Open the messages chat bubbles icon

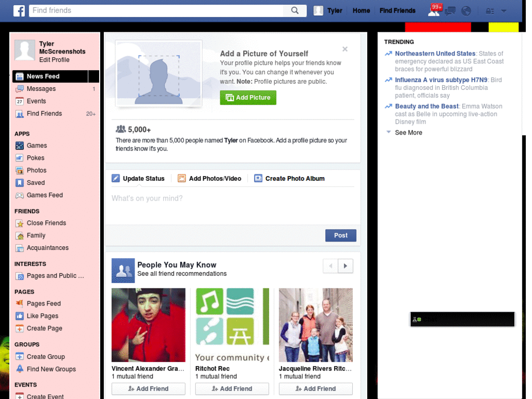pyautogui.click(x=450, y=11)
